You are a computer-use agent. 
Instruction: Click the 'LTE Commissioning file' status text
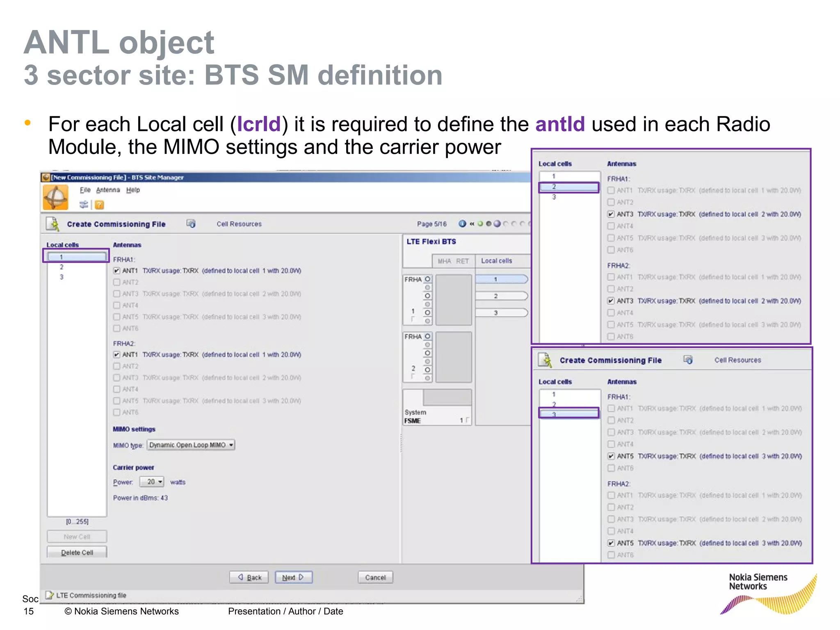(x=91, y=595)
